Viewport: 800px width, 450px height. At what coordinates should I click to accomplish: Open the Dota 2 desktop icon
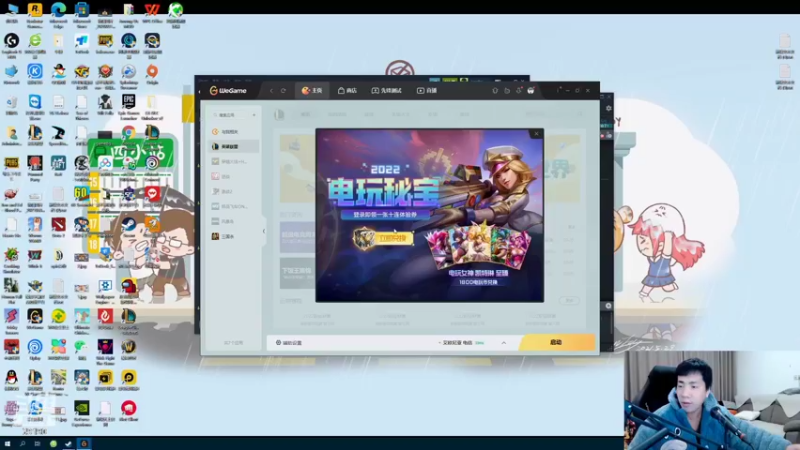pos(58,228)
